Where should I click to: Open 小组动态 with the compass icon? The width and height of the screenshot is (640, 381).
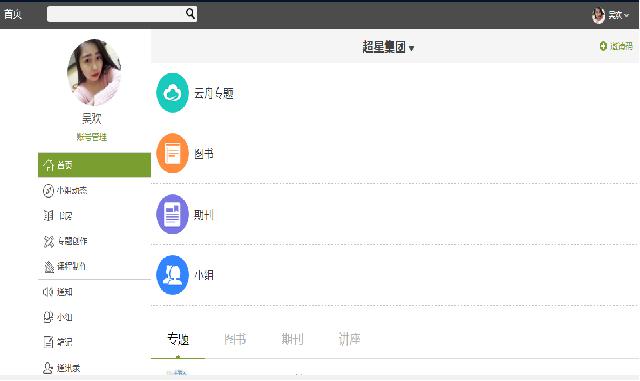pyautogui.click(x=48, y=191)
